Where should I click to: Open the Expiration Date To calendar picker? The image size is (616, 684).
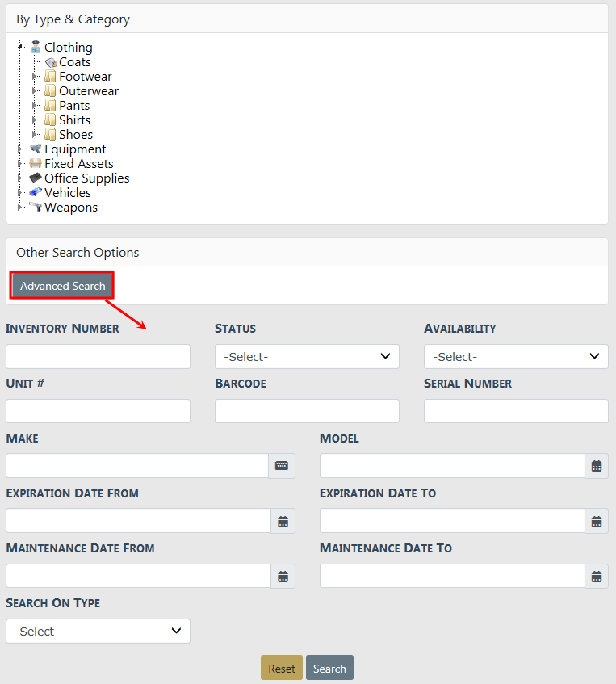click(x=596, y=522)
